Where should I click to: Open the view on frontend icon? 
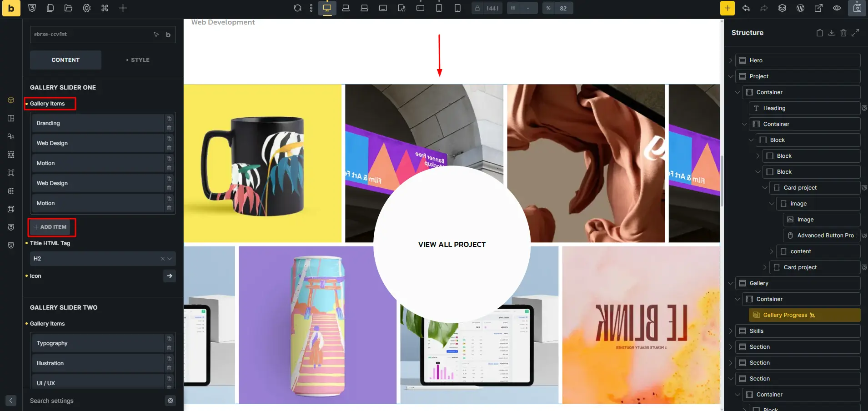[818, 8]
